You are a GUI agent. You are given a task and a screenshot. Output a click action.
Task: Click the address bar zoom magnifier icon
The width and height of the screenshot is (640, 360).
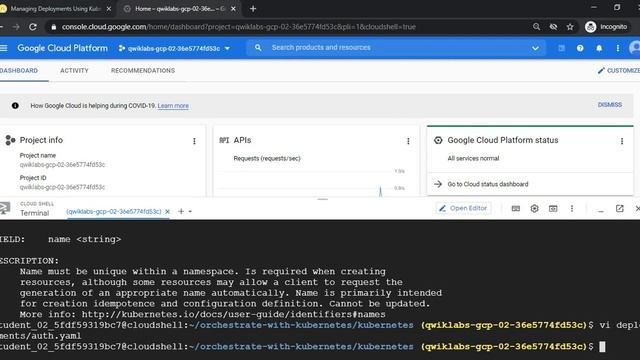(x=536, y=27)
